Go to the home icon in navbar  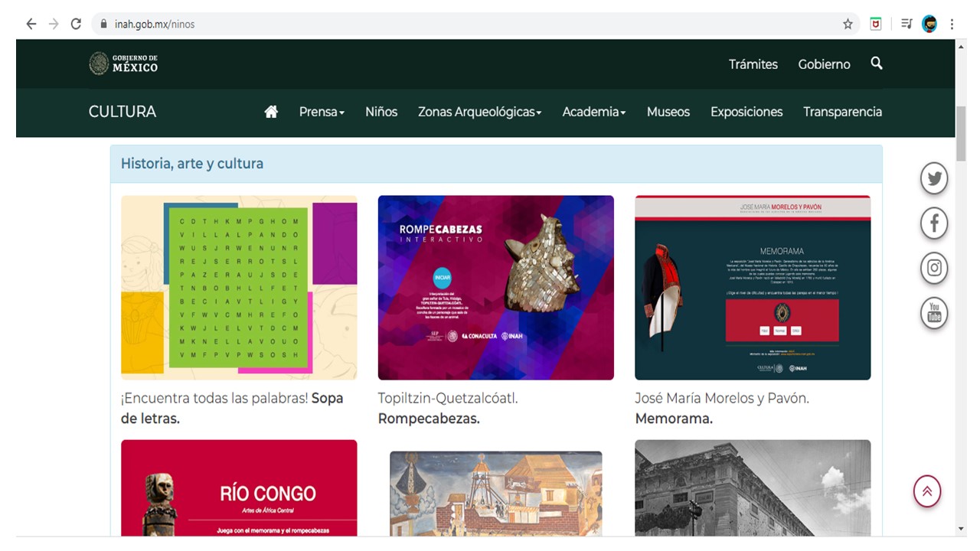[x=271, y=112]
